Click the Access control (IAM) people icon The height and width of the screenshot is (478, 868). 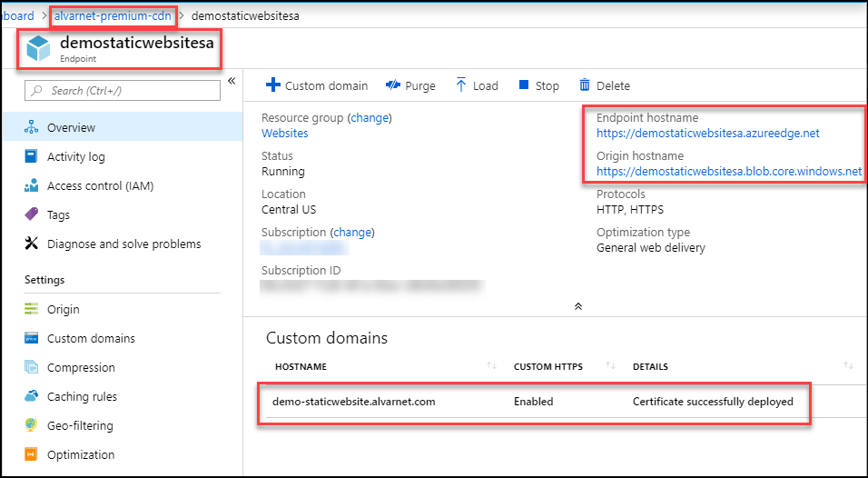tap(32, 185)
